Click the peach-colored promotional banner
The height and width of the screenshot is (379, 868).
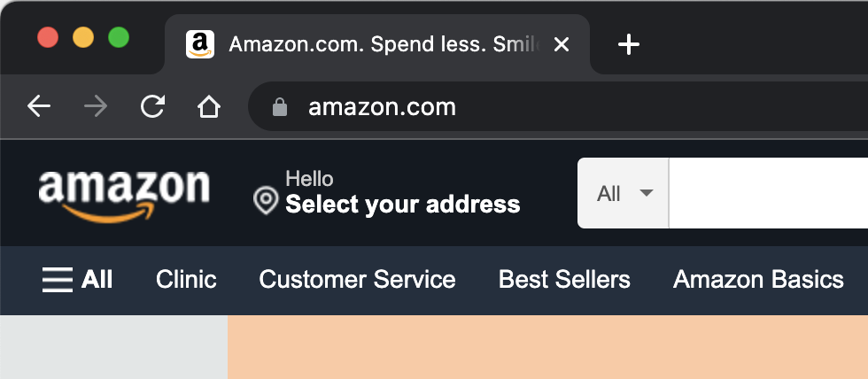coord(547,347)
